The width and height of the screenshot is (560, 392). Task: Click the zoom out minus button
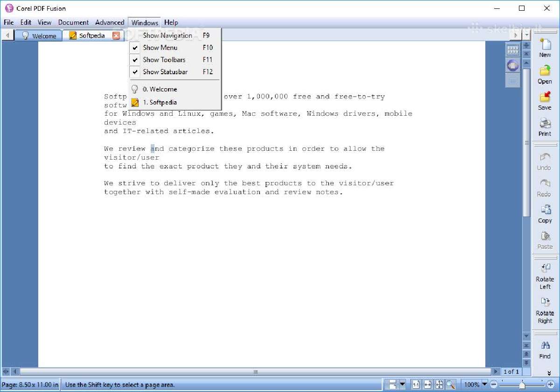[x=494, y=385]
